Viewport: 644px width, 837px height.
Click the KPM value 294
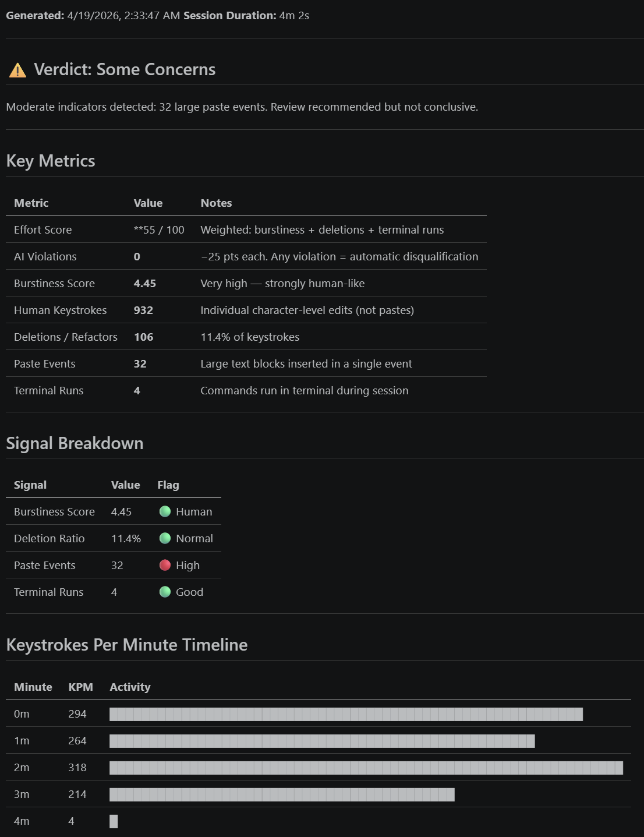click(77, 714)
